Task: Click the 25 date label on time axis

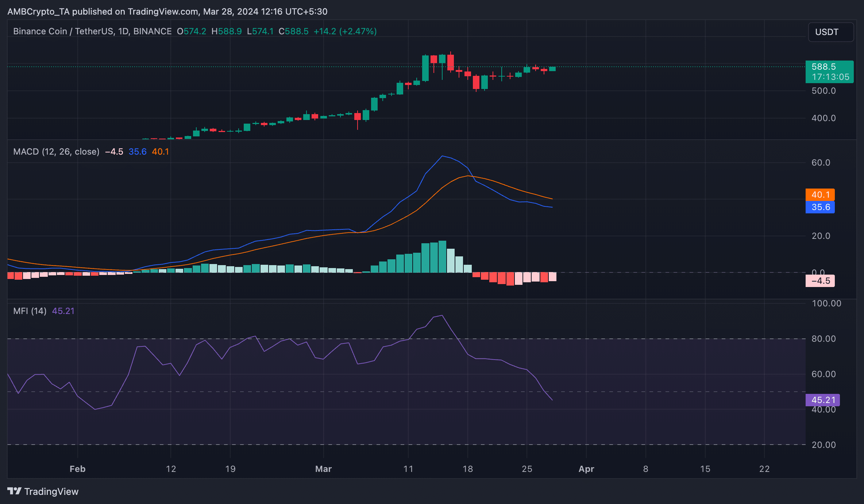Action: pyautogui.click(x=527, y=469)
